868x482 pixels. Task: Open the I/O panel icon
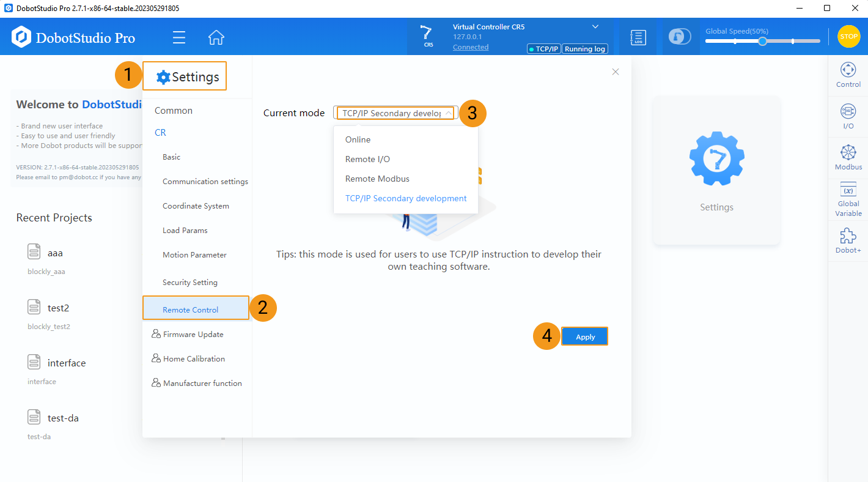848,116
